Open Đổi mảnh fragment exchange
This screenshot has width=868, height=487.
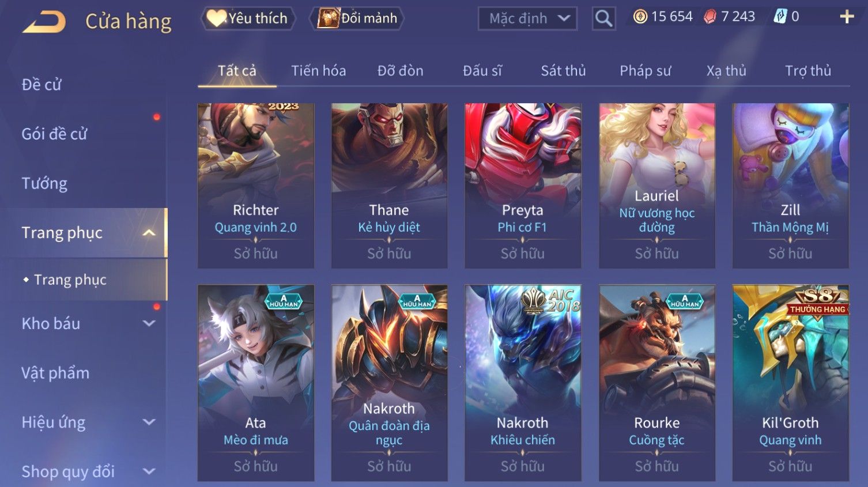coord(357,18)
